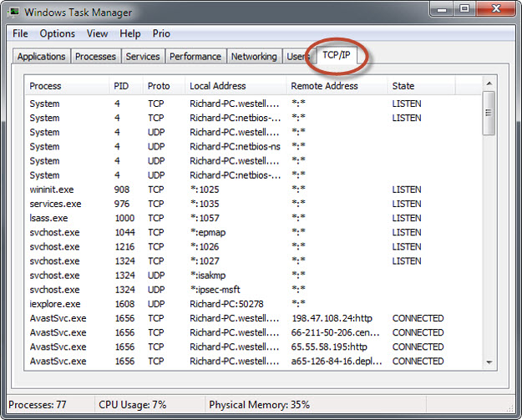The image size is (522, 420).
Task: Click Processes: 77 in status bar
Action: pos(38,405)
